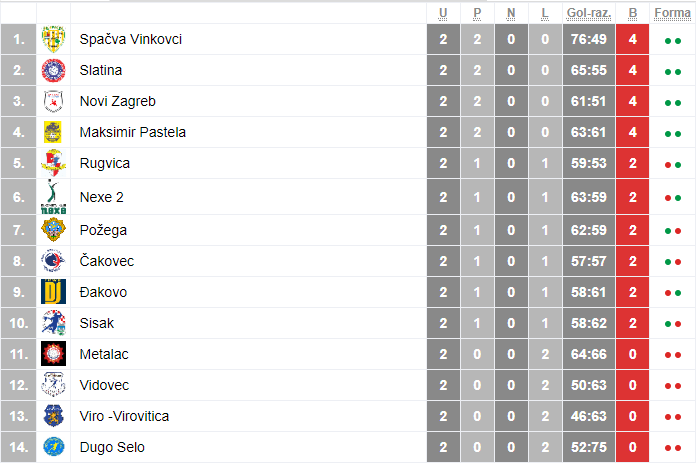This screenshot has height=463, width=697.
Task: Click the Nexe 2 club logo
Action: pyautogui.click(x=53, y=196)
